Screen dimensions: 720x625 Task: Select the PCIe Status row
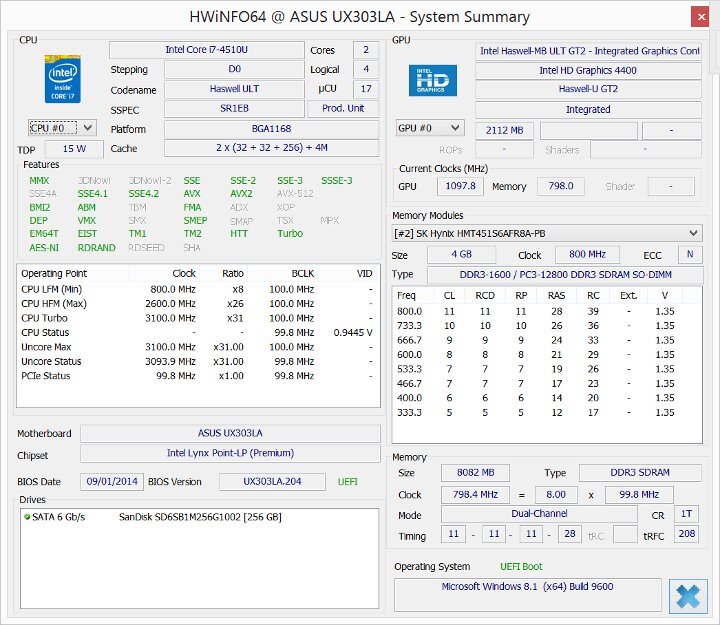197,376
